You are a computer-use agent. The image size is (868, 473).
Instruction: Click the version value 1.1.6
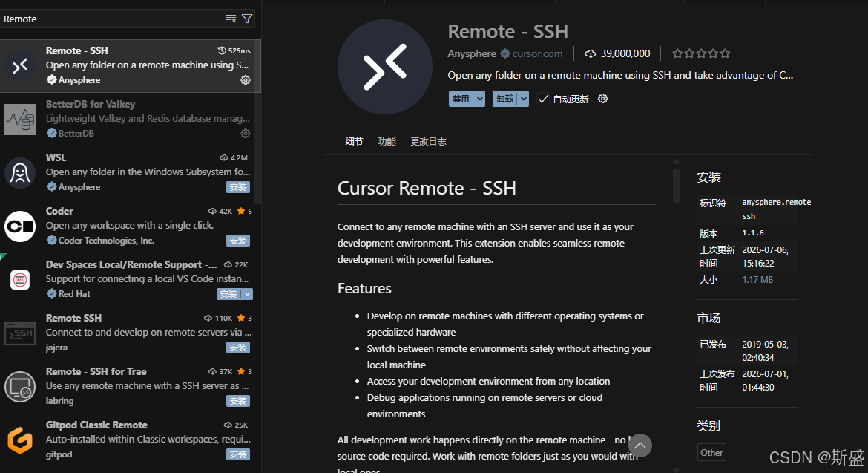click(x=753, y=233)
